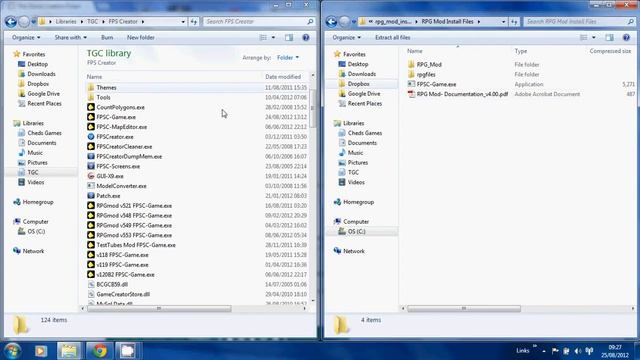Open rpgfiles folder in right window

click(x=426, y=74)
